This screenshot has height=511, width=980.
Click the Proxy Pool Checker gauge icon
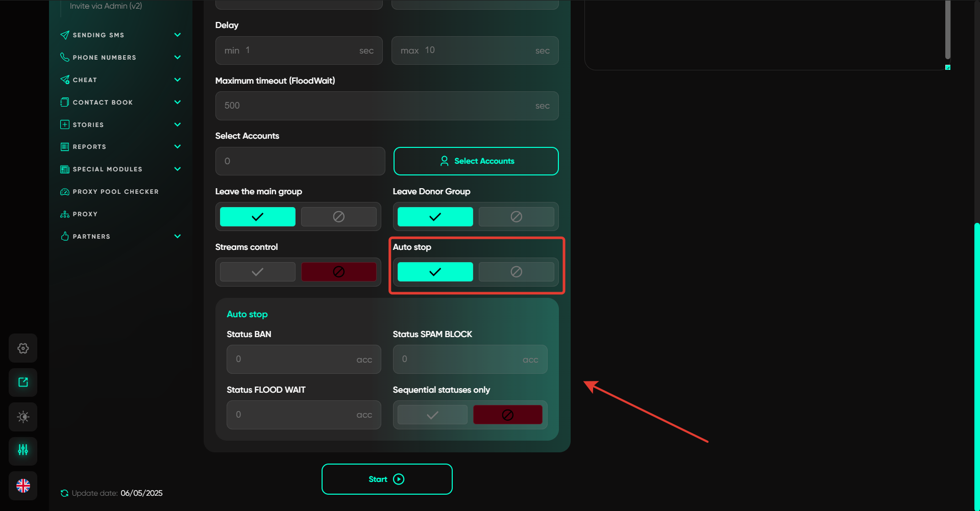point(65,192)
